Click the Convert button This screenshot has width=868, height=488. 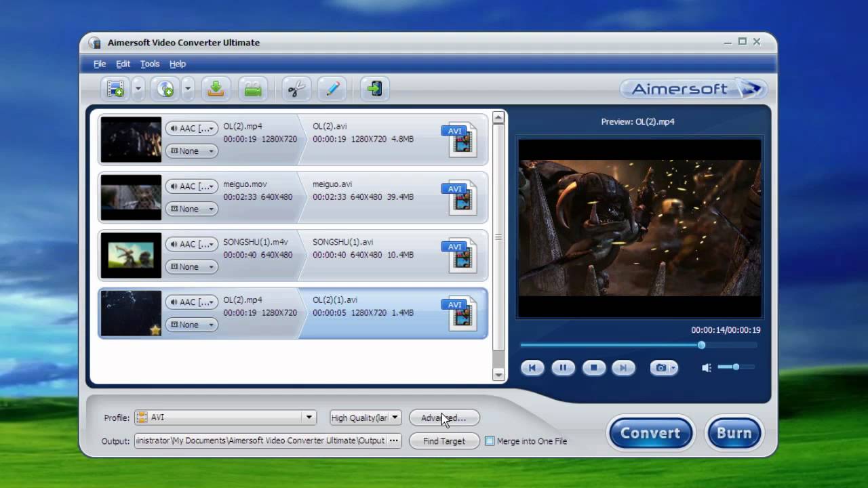click(x=650, y=433)
